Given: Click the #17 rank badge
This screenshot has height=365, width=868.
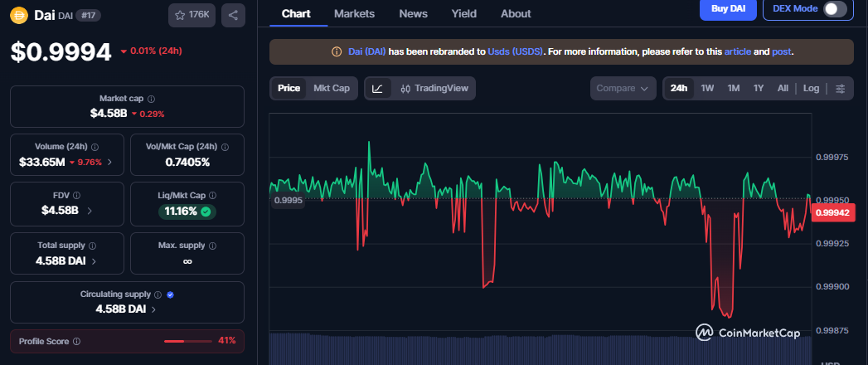Looking at the screenshot, I should (88, 16).
